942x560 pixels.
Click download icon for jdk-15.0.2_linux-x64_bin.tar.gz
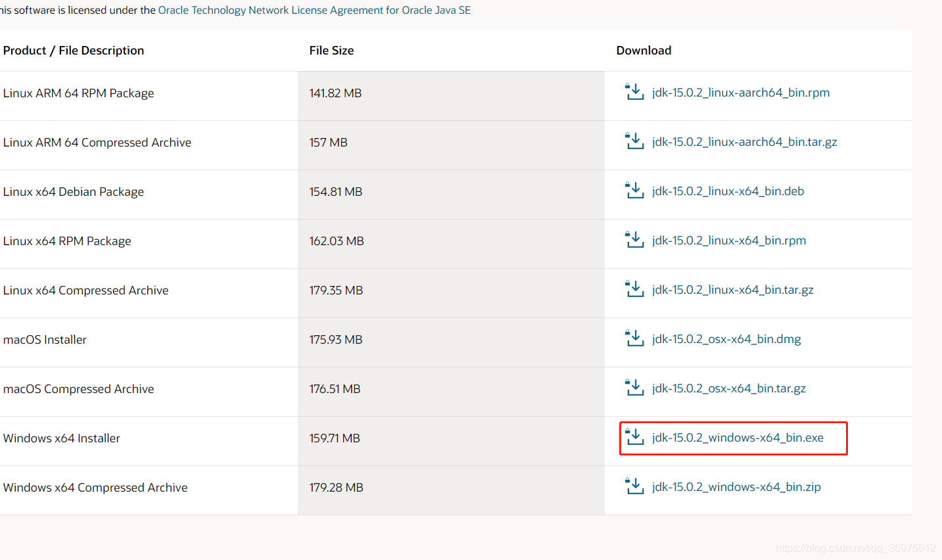(634, 289)
